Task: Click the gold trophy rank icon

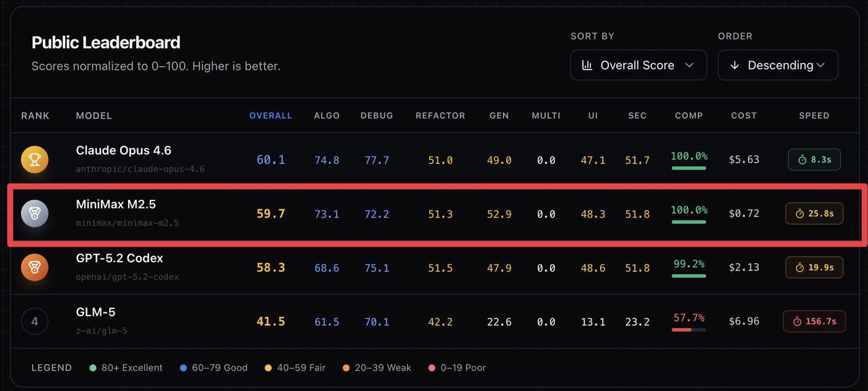Action: coord(35,159)
